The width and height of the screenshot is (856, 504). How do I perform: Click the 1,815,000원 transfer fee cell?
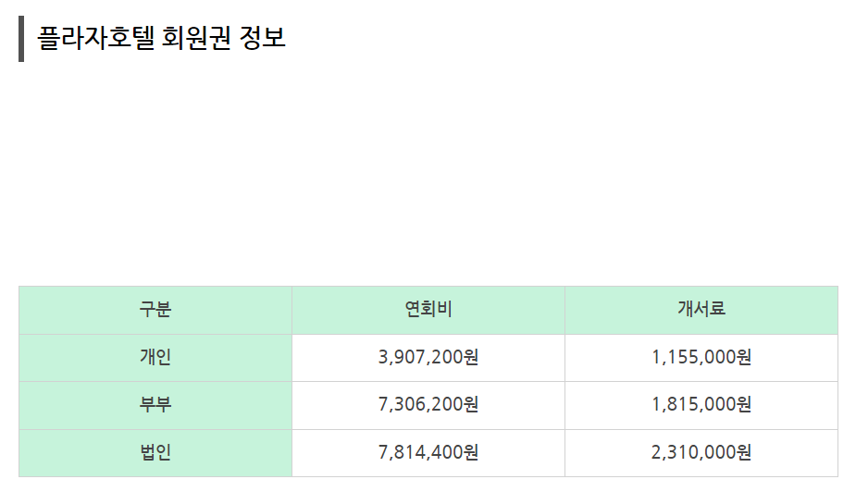click(x=701, y=405)
